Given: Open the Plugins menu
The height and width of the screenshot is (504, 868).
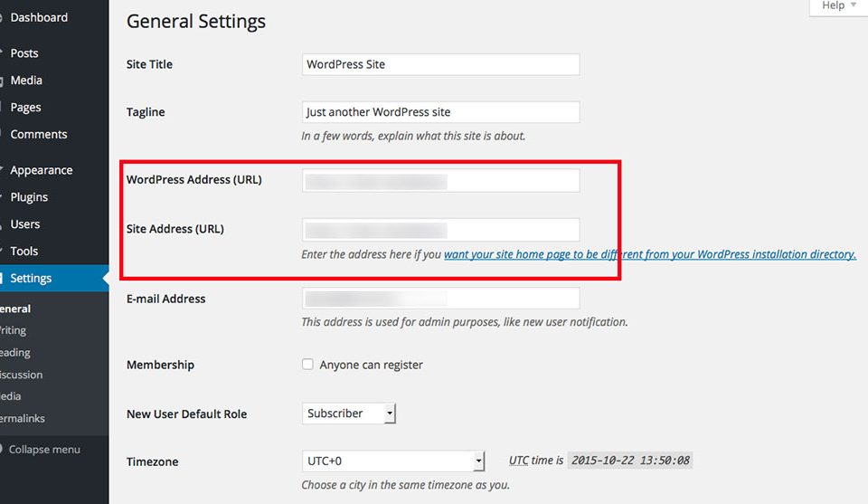Looking at the screenshot, I should pyautogui.click(x=29, y=197).
